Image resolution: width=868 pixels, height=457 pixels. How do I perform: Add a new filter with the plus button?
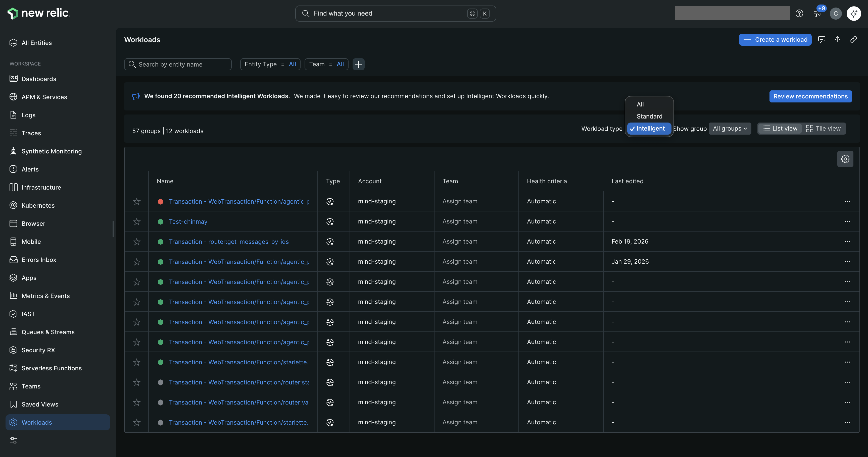(359, 64)
